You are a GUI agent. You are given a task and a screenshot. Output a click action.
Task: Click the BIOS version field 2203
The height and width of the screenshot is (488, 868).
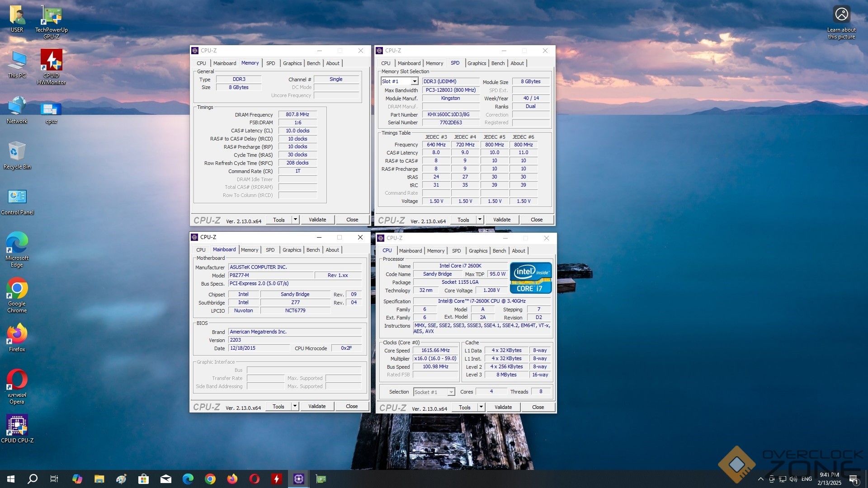(x=295, y=340)
